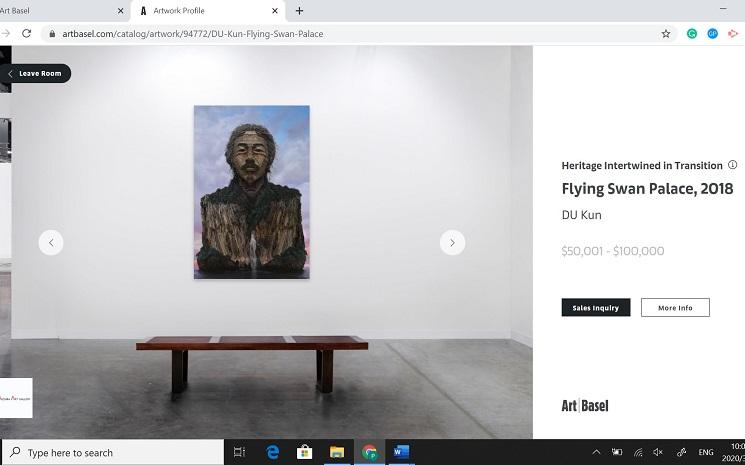This screenshot has width=745, height=465.
Task: Click the pen/link icon in system tray
Action: click(x=681, y=453)
